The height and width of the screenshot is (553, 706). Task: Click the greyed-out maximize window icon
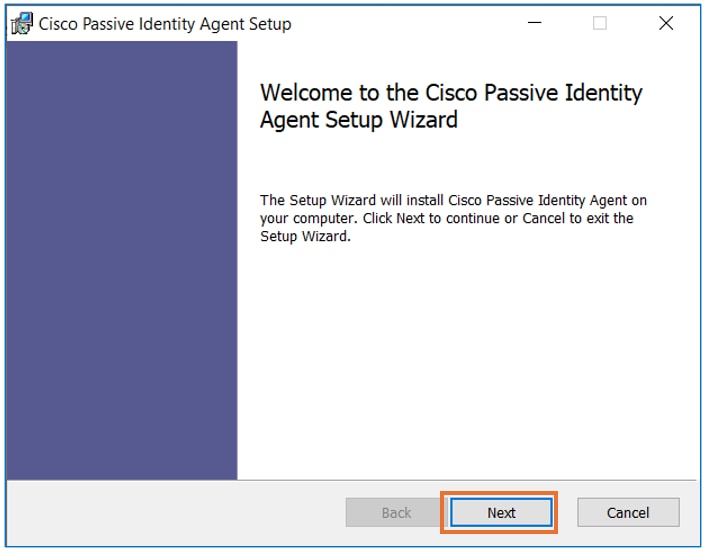[600, 23]
